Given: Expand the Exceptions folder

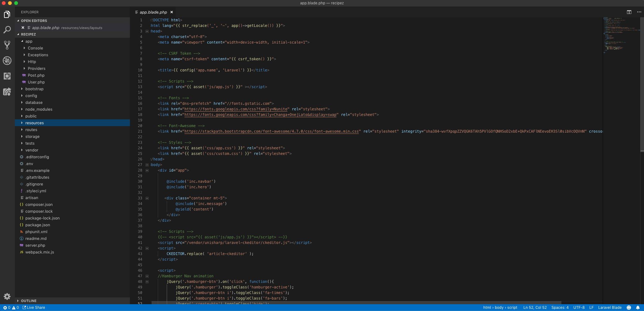Looking at the screenshot, I should click(72, 55).
